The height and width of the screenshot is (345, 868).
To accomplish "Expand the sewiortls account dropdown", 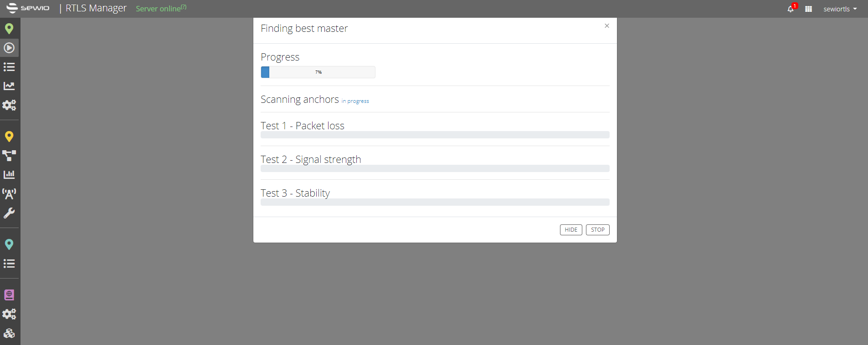I will tap(840, 9).
